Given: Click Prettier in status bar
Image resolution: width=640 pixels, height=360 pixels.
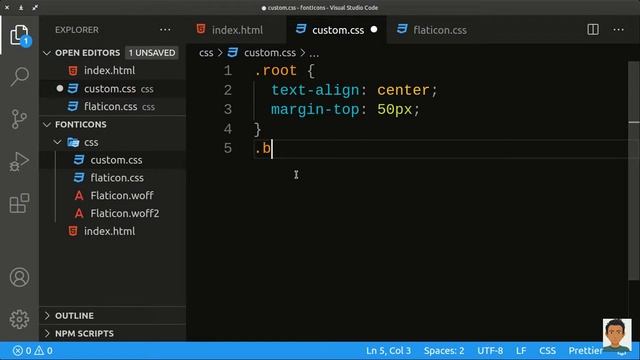Looking at the screenshot, I should 585,351.
